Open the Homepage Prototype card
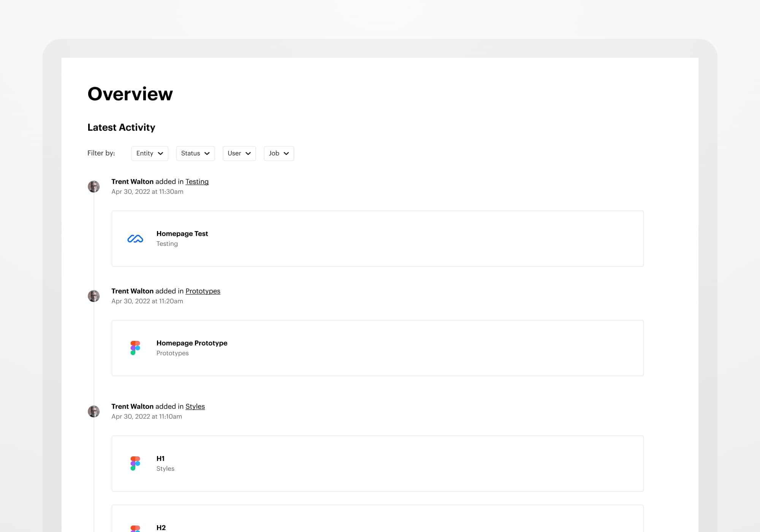Viewport: 760px width, 532px height. point(377,348)
